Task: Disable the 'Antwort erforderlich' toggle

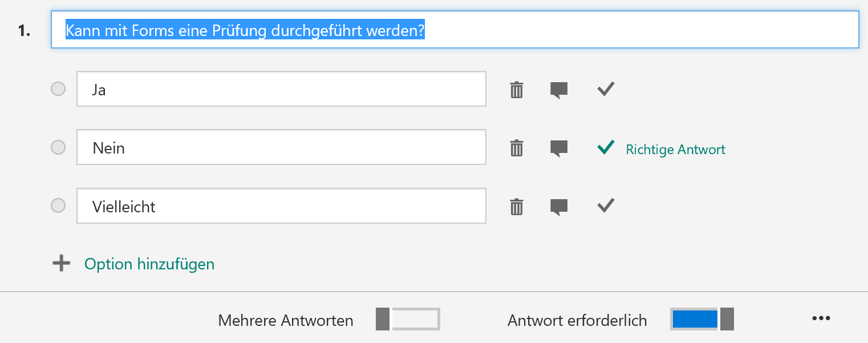Action: point(701,319)
